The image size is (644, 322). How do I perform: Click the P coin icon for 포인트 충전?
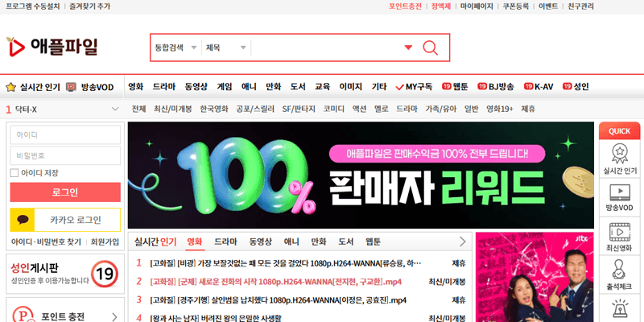click(22, 316)
